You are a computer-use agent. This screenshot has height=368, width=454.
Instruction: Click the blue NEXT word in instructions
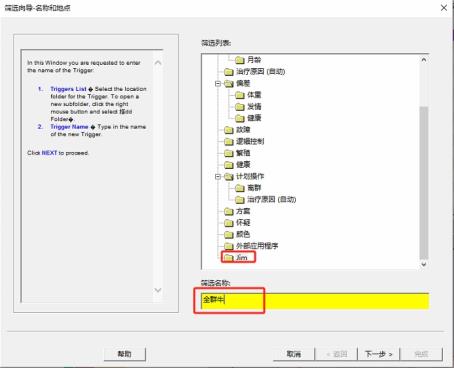[x=49, y=153]
